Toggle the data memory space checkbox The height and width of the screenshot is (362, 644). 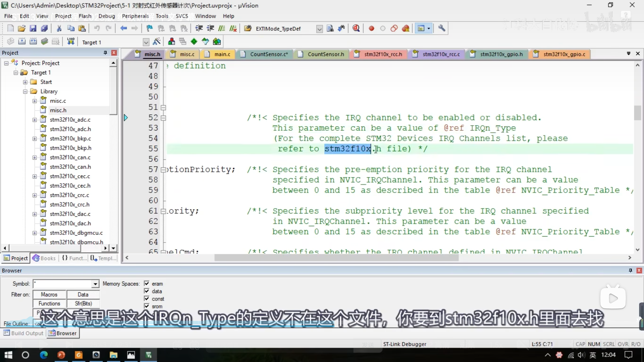point(147,291)
